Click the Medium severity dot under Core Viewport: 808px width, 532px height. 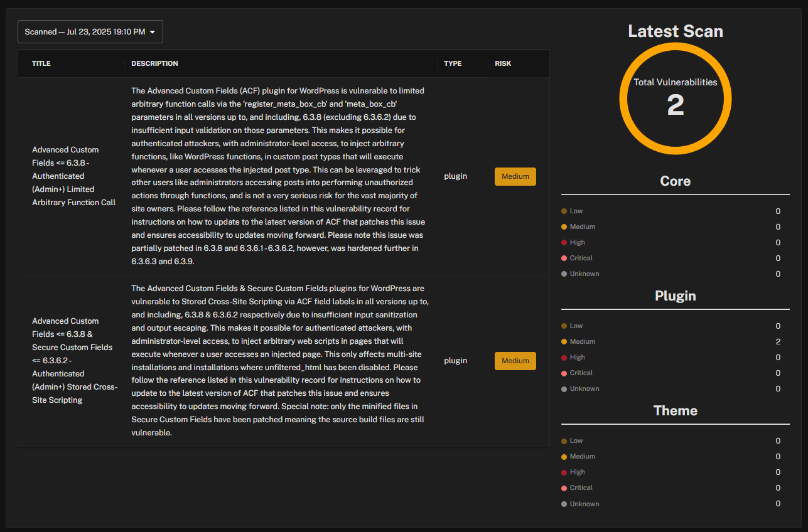(x=564, y=226)
